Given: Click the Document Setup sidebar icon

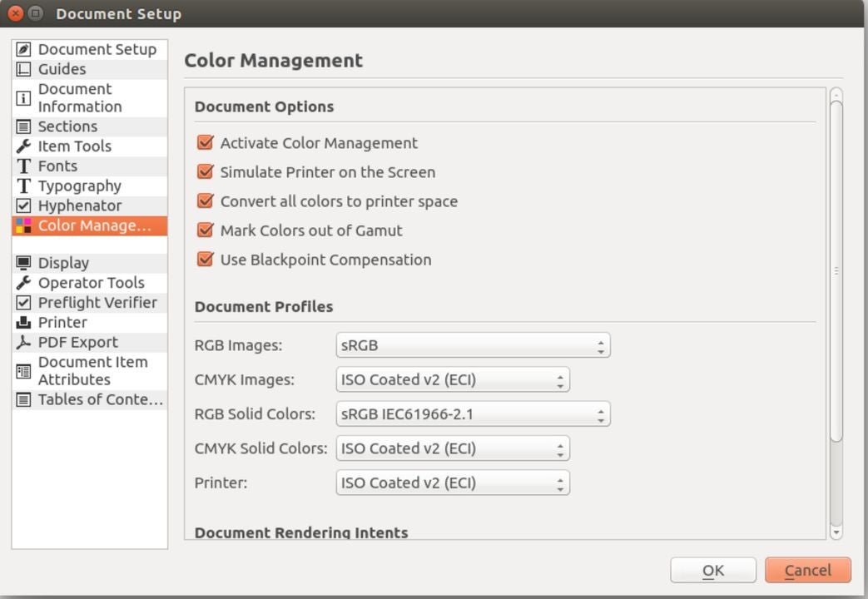Looking at the screenshot, I should click(x=24, y=50).
